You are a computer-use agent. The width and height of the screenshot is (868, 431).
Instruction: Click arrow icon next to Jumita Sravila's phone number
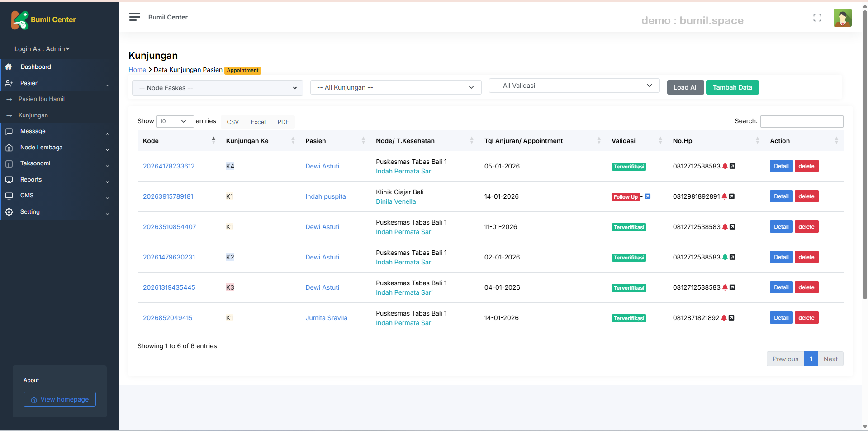coord(731,318)
